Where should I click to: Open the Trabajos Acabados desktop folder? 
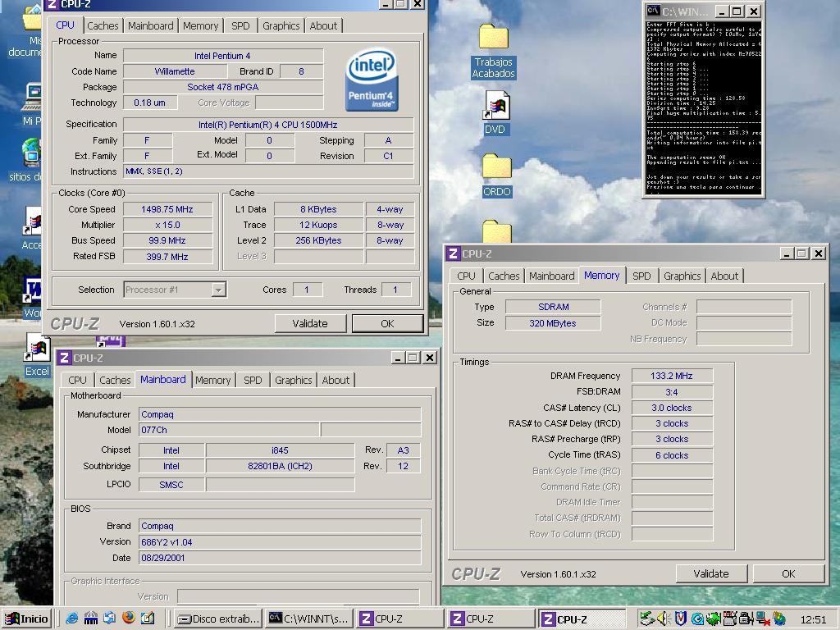click(x=493, y=51)
